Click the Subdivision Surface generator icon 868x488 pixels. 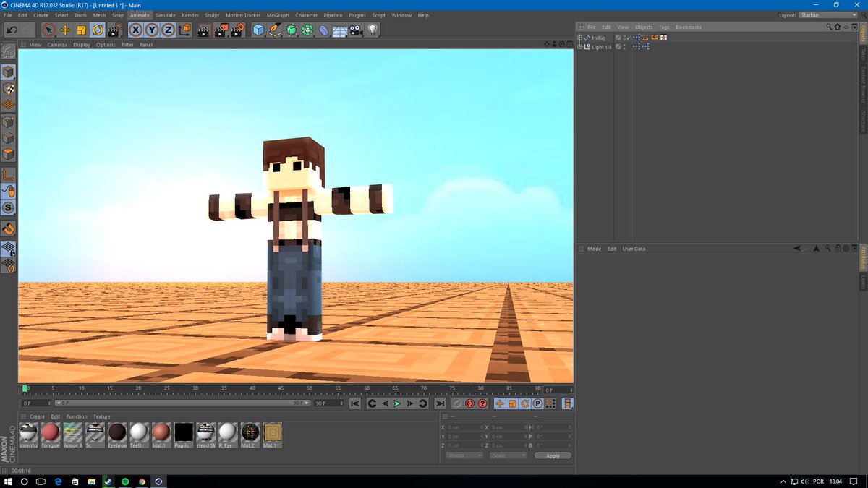[x=292, y=30]
